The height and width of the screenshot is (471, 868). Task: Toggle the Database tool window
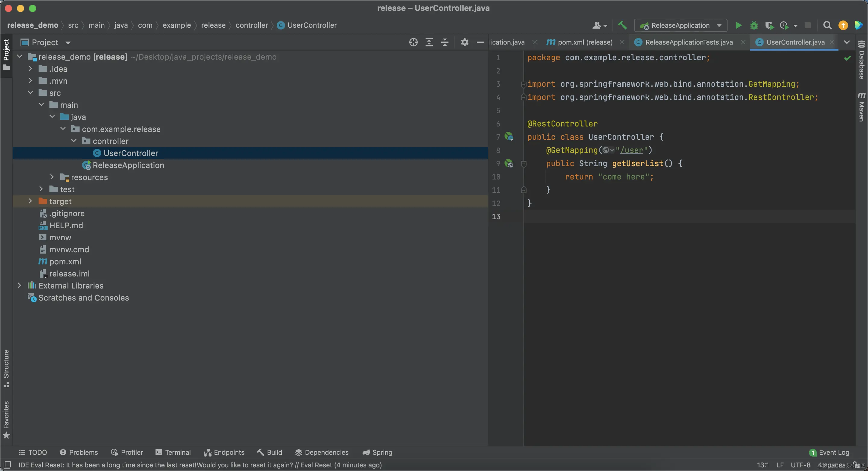click(x=862, y=60)
